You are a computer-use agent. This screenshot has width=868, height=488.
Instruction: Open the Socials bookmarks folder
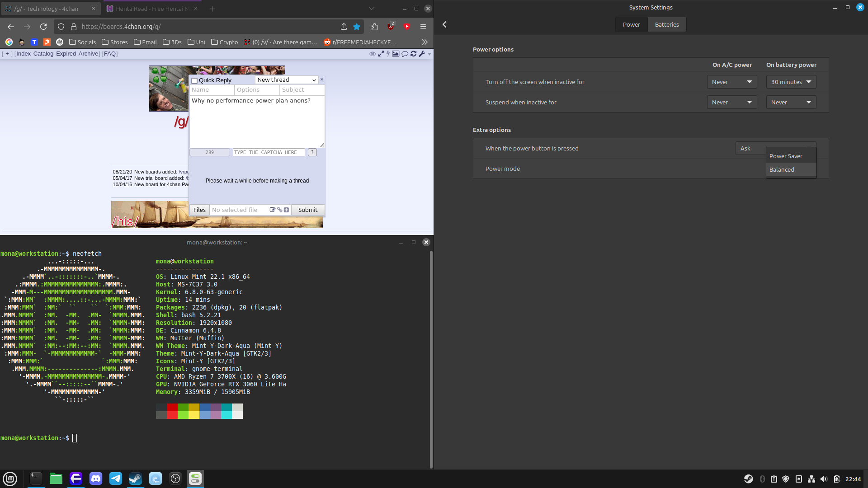click(x=82, y=42)
